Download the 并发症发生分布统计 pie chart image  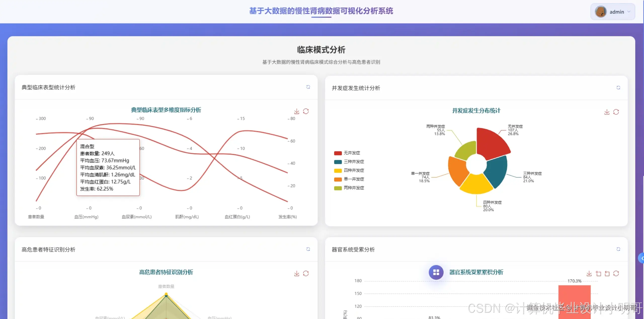tap(607, 112)
